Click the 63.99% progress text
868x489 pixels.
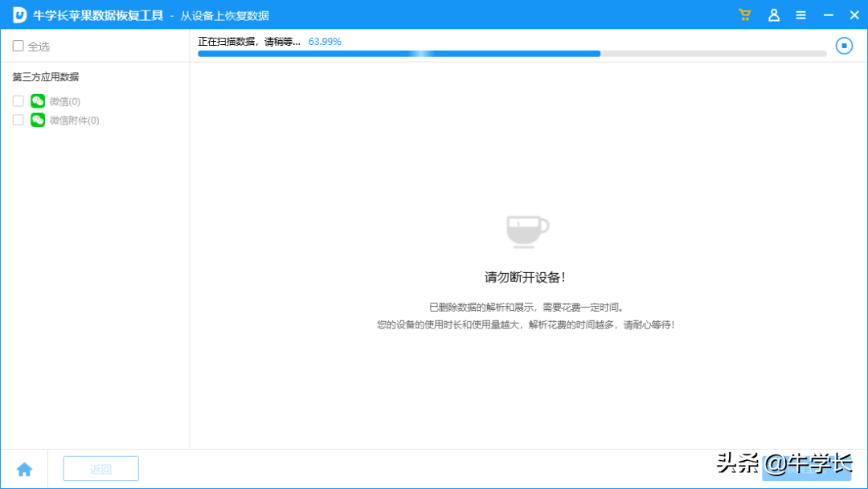(x=325, y=41)
